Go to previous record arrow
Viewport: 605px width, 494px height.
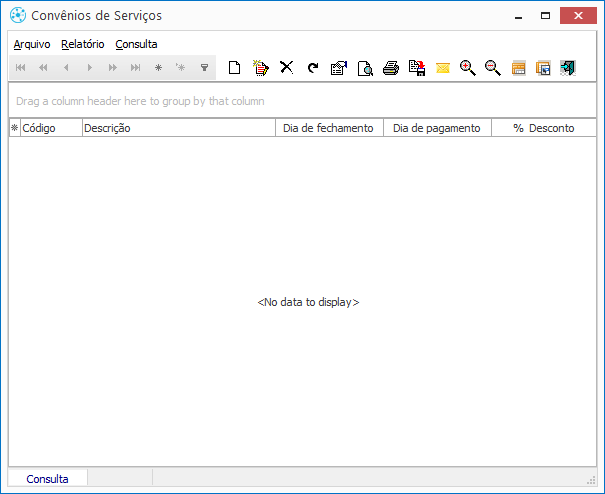(x=66, y=68)
